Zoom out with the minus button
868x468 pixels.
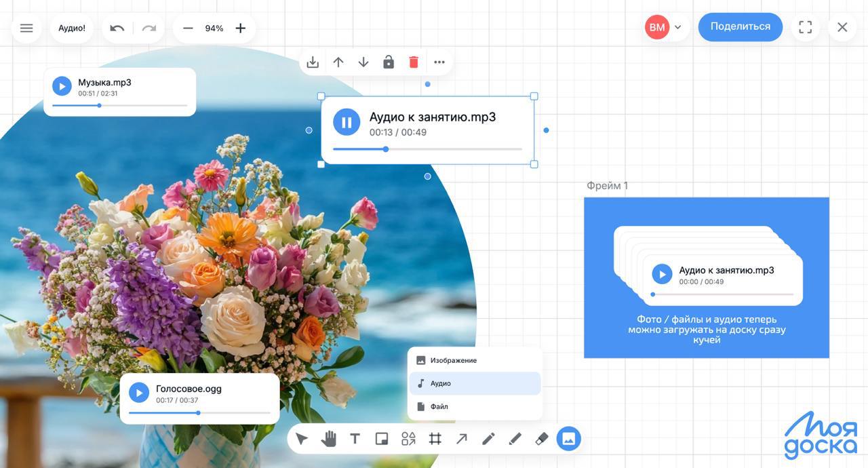click(x=188, y=28)
